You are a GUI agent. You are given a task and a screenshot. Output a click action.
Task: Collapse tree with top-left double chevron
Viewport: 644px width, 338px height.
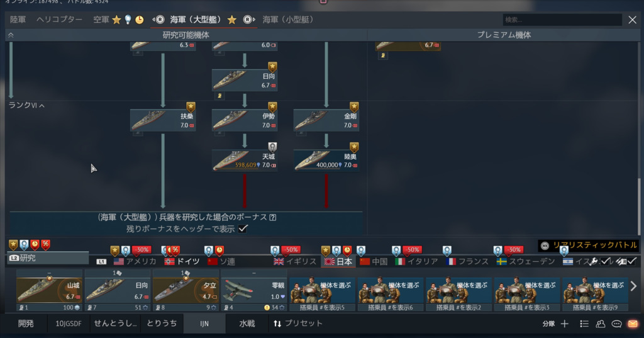tap(11, 35)
